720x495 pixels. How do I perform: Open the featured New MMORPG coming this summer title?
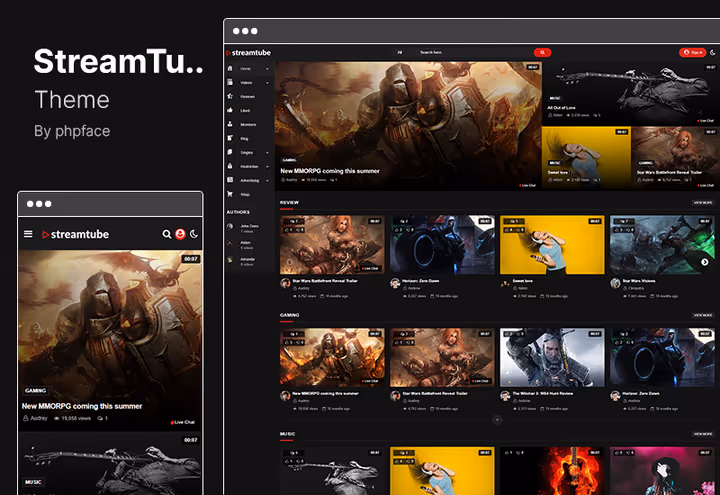pos(330,171)
